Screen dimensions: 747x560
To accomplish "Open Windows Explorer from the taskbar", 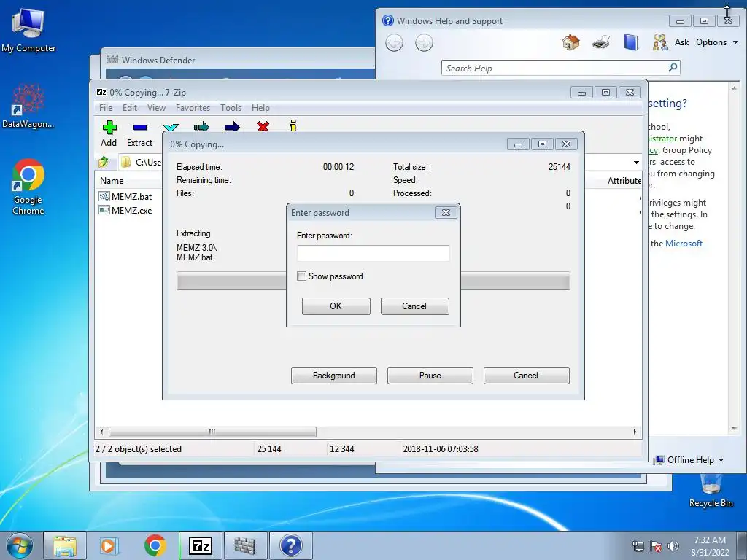I will pyautogui.click(x=65, y=545).
